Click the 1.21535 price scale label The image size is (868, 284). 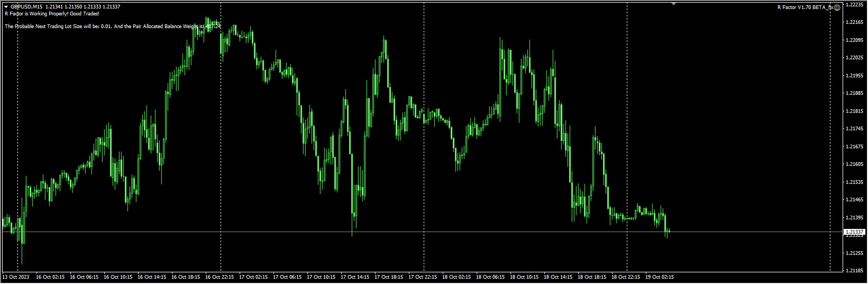[x=855, y=182]
